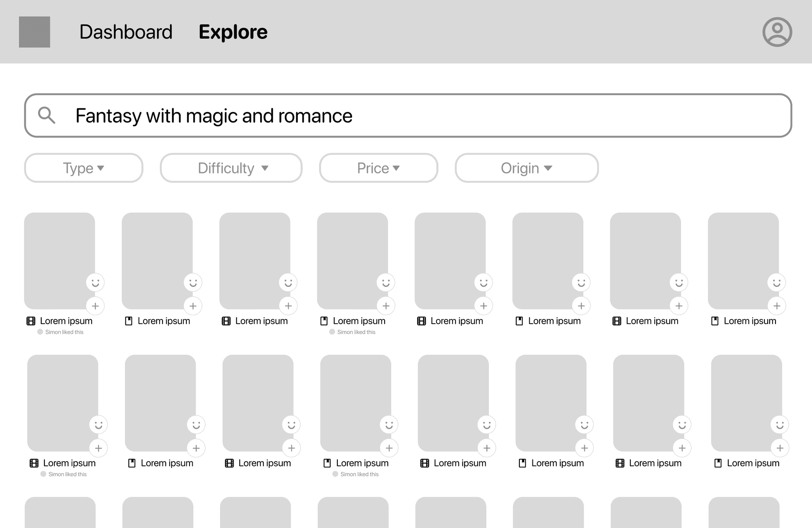812x528 pixels.
Task: Expand the Origin filter dropdown
Action: [526, 168]
